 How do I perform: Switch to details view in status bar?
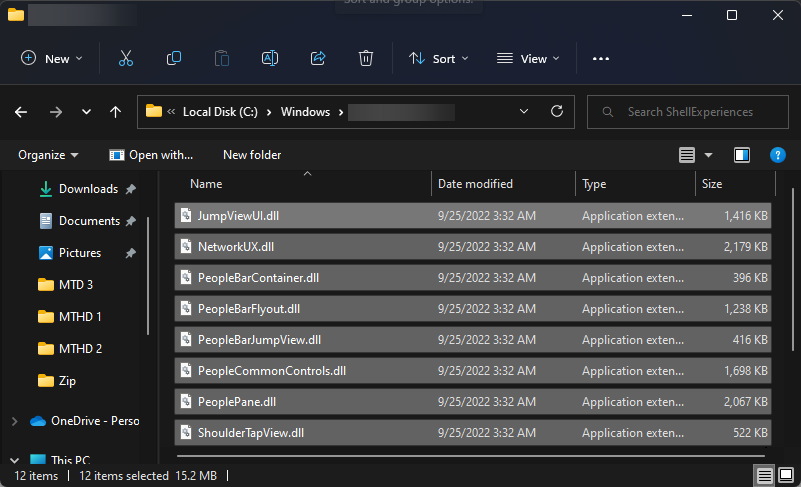(x=765, y=476)
